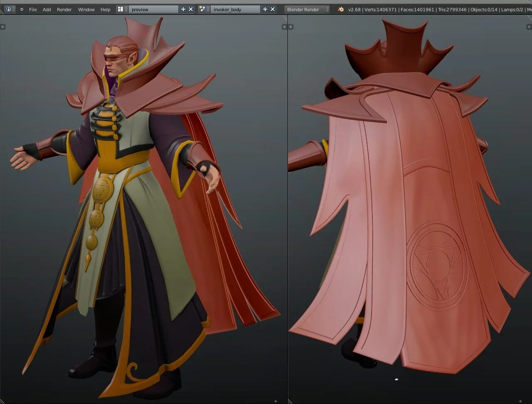Click the 'Tris:2799346' statistic
Image resolution: width=532 pixels, height=404 pixels.
[x=452, y=9]
